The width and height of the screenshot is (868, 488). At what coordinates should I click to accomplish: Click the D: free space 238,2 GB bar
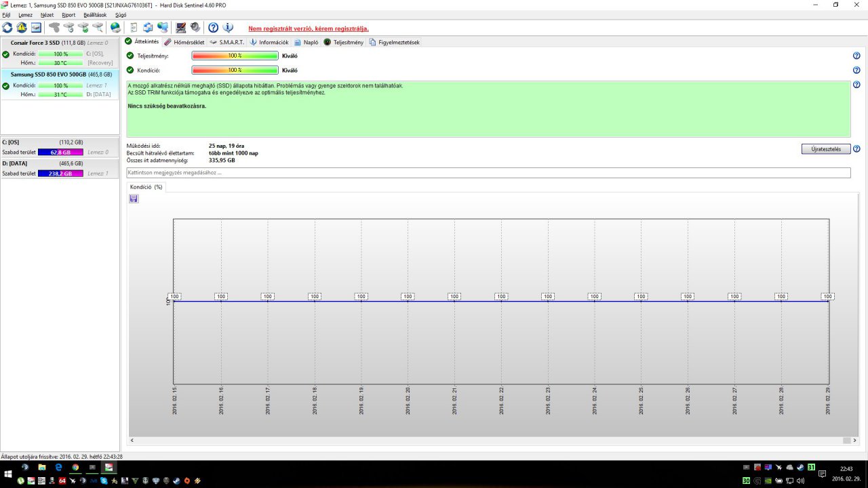pos(60,174)
